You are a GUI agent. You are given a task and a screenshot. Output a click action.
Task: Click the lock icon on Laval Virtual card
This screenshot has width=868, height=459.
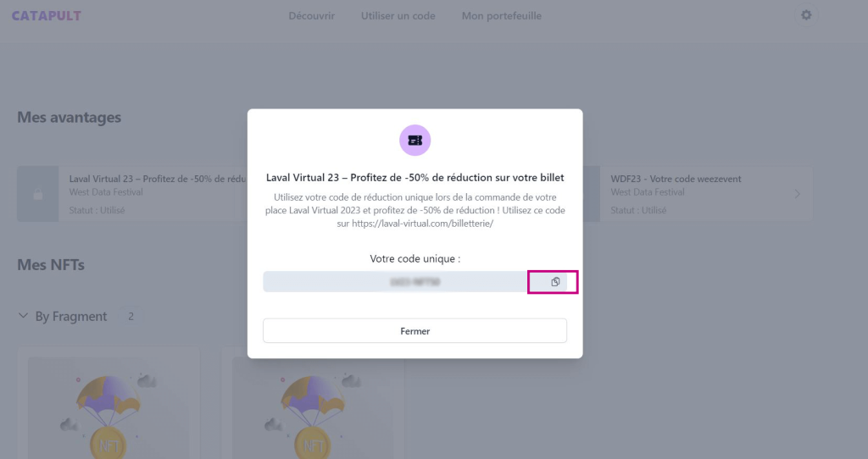tap(37, 194)
